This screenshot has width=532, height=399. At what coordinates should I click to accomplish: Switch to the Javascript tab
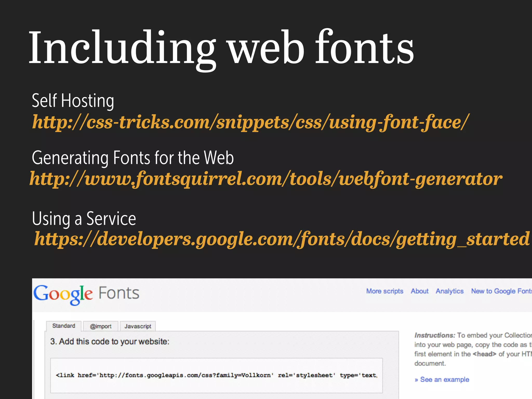click(x=138, y=326)
